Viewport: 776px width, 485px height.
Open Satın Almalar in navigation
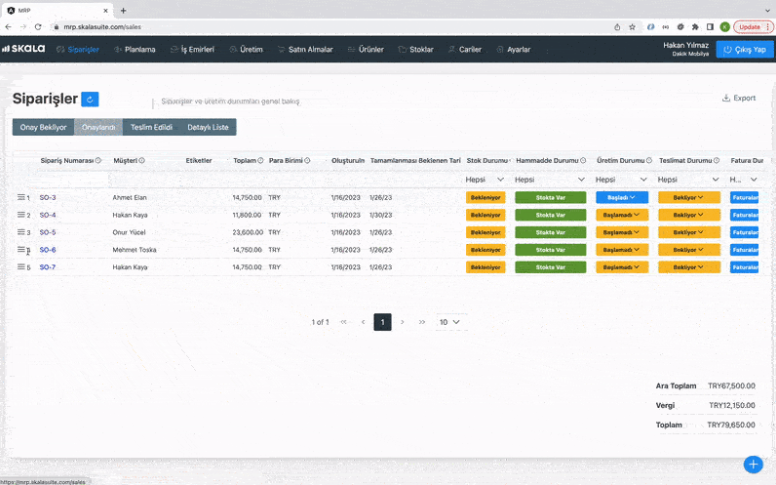305,49
